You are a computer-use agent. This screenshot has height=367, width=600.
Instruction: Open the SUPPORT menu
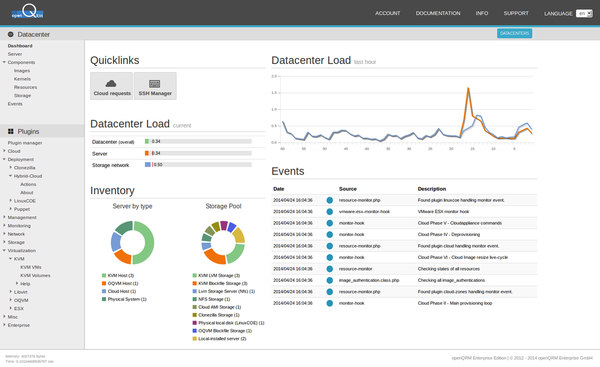pos(516,13)
